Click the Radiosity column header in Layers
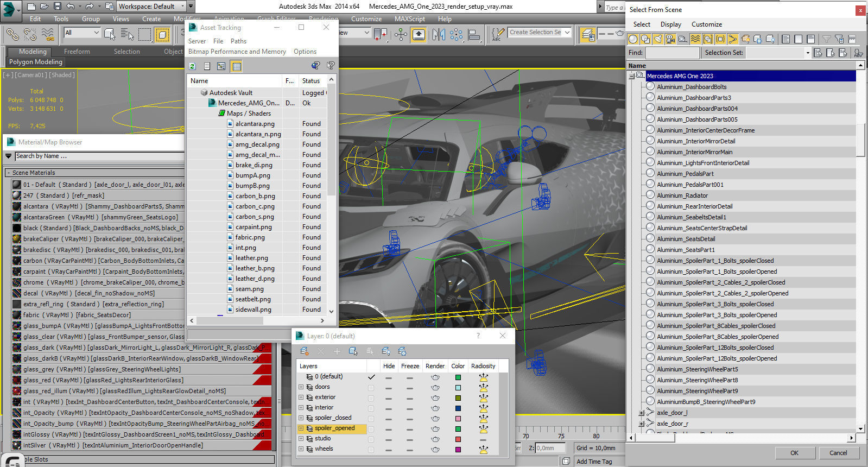 click(x=483, y=366)
